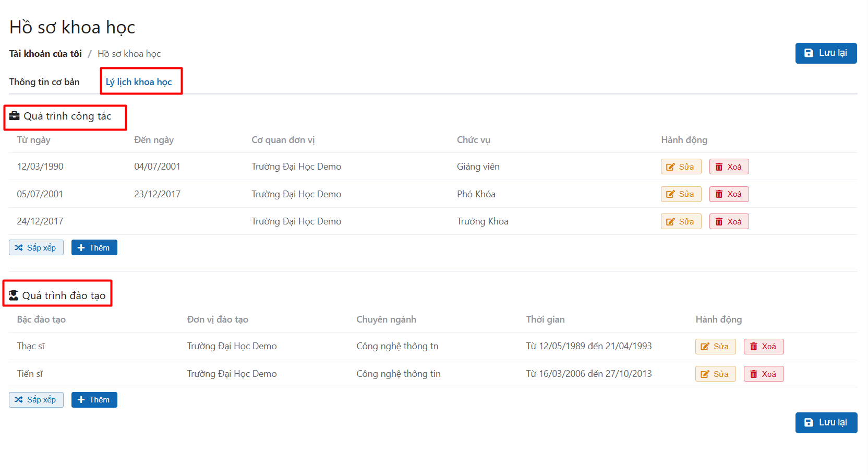
Task: Edit the Trưởng Khoa work record
Action: coord(681,222)
